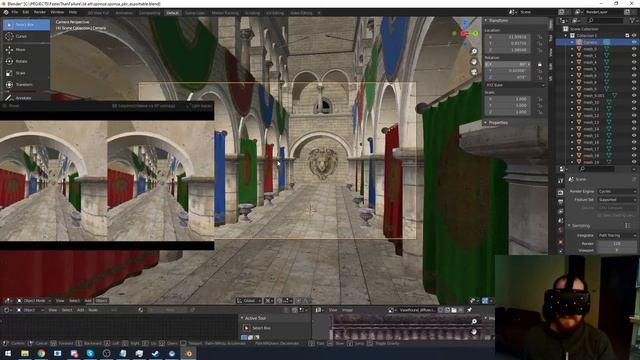This screenshot has width=640, height=360.
Task: Collapse the Transform panel
Action: tap(486, 20)
